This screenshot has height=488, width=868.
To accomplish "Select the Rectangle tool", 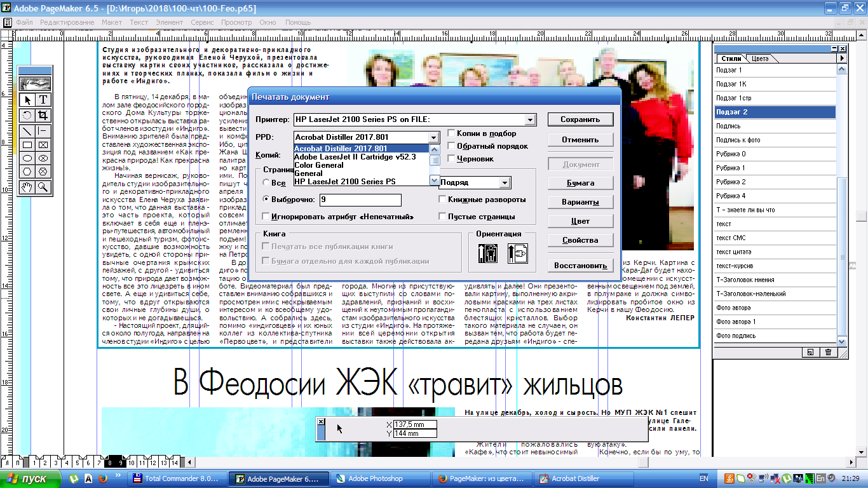I will [x=27, y=145].
